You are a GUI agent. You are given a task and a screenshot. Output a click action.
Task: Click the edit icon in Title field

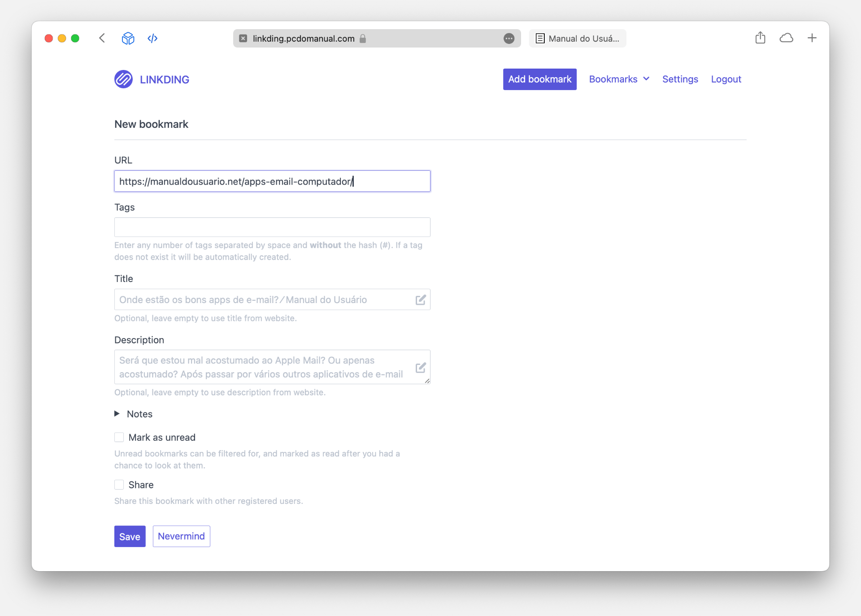click(420, 300)
